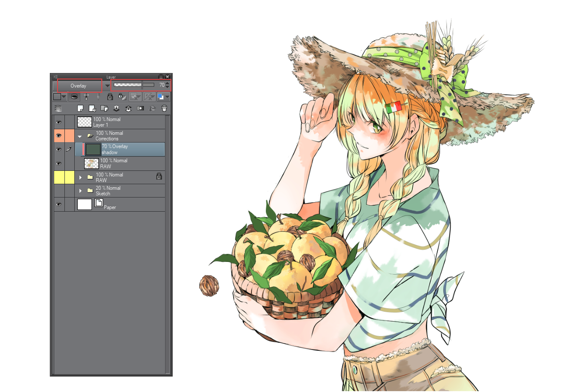Screen dimensions: 567x392
Task: Click the paper page icon on Paper layer
Action: [98, 203]
